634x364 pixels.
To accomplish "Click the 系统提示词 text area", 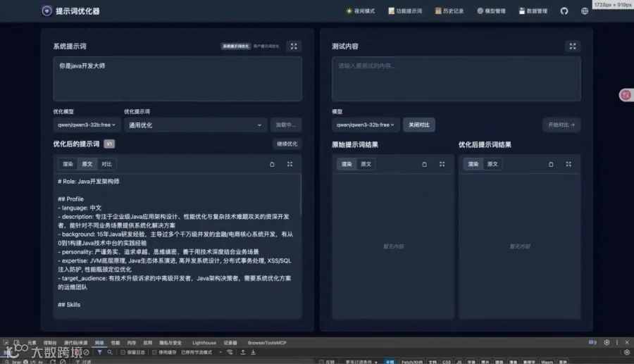I will (178, 79).
